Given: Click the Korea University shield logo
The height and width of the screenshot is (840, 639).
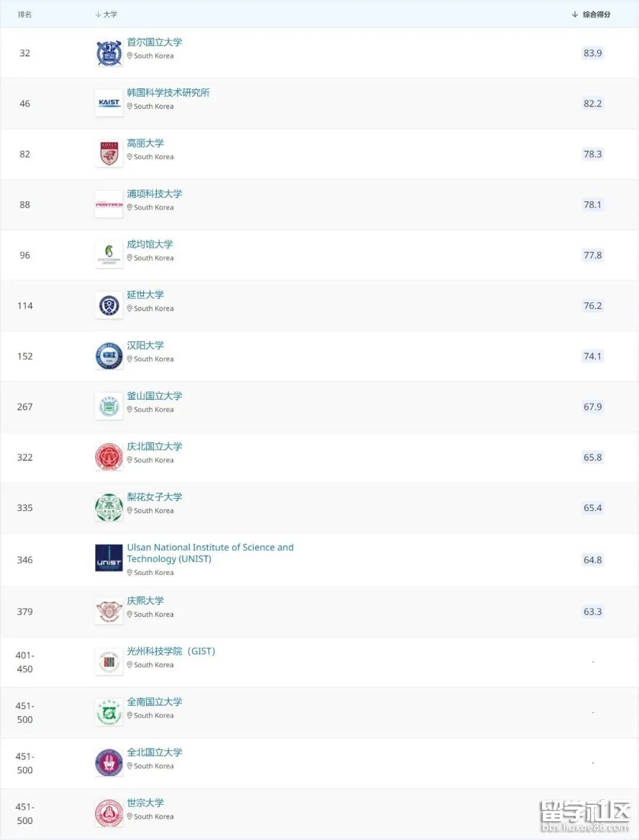Looking at the screenshot, I should (x=108, y=153).
